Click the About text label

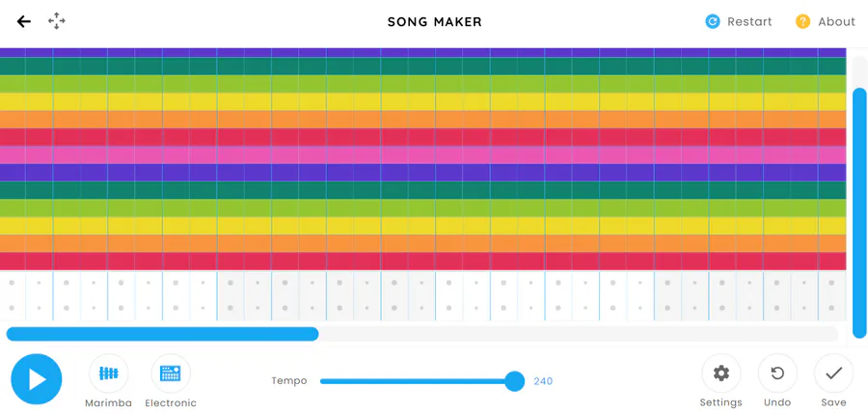(x=837, y=21)
